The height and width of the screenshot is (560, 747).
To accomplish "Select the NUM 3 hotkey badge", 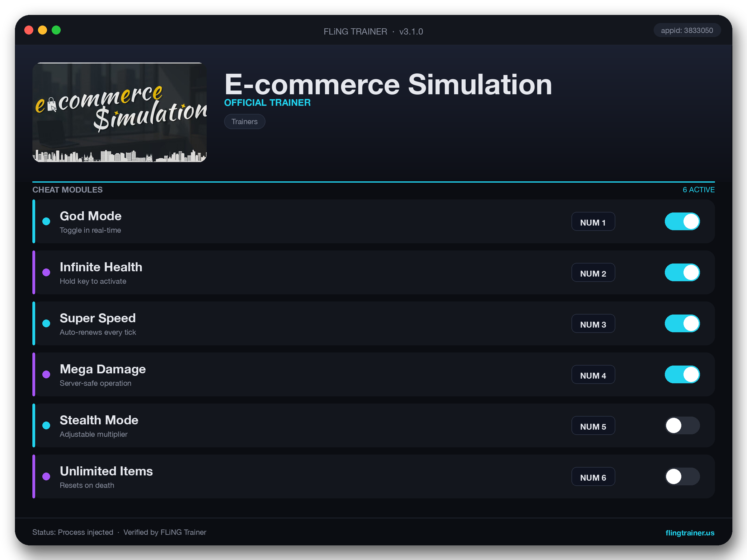I will [x=593, y=323].
